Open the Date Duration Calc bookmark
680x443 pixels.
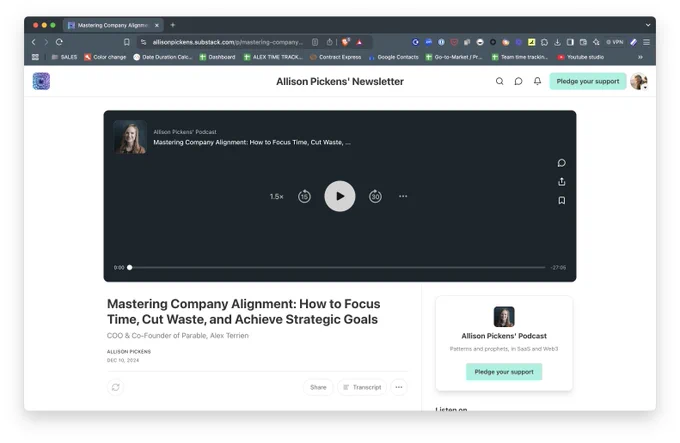tap(163, 57)
